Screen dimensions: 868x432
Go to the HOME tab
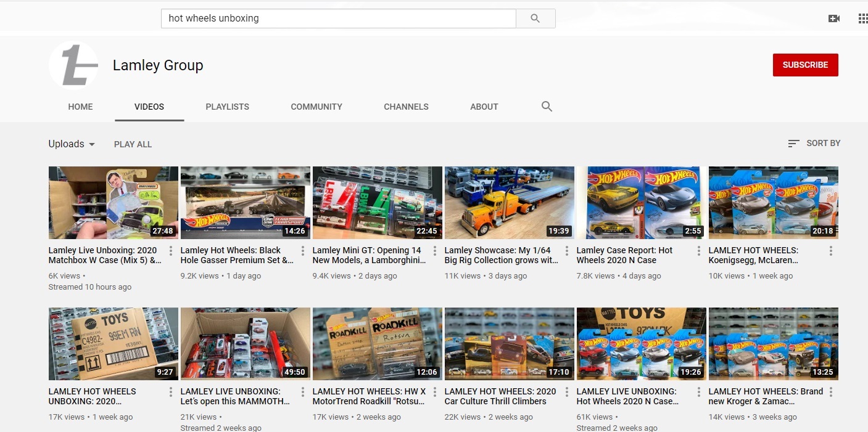(x=80, y=107)
